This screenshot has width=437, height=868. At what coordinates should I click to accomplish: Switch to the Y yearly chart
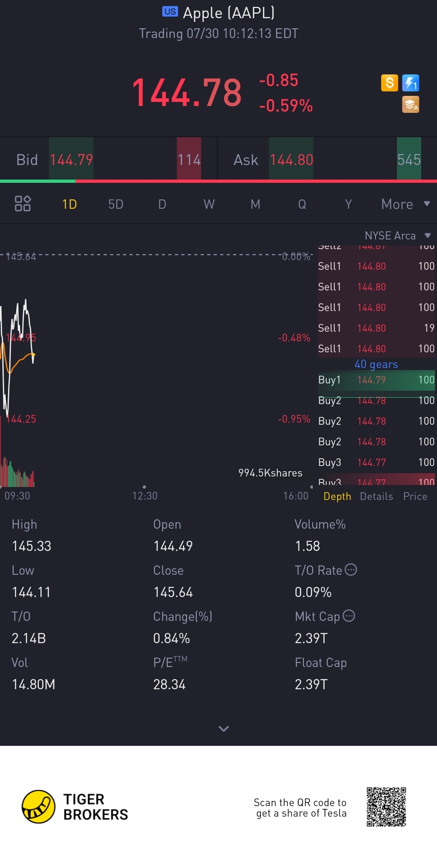pyautogui.click(x=348, y=204)
